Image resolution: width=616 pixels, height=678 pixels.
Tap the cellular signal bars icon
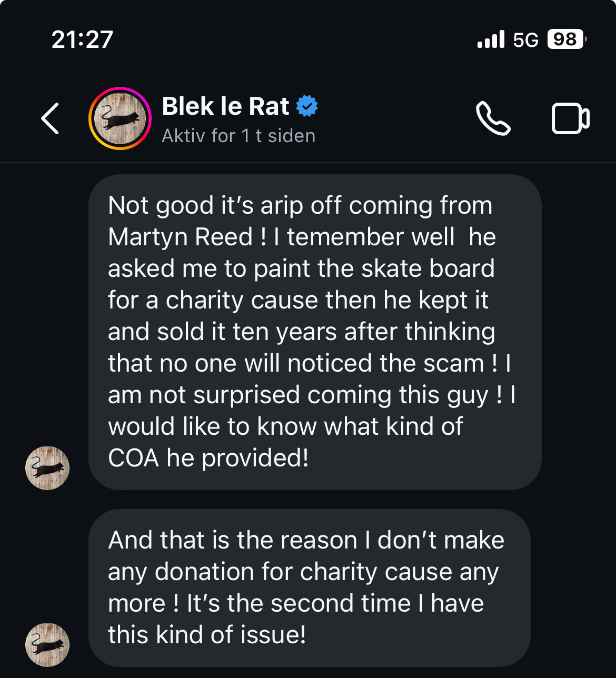pos(491,39)
